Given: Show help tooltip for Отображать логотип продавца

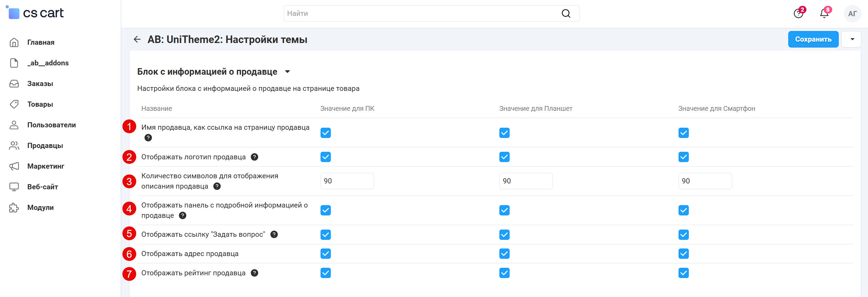Looking at the screenshot, I should (x=254, y=157).
